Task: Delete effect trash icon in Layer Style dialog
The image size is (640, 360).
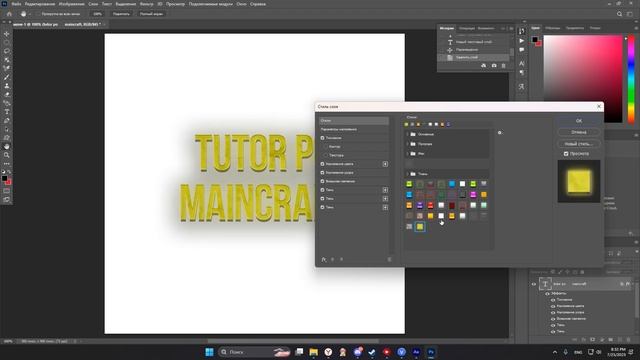Action: [389, 259]
